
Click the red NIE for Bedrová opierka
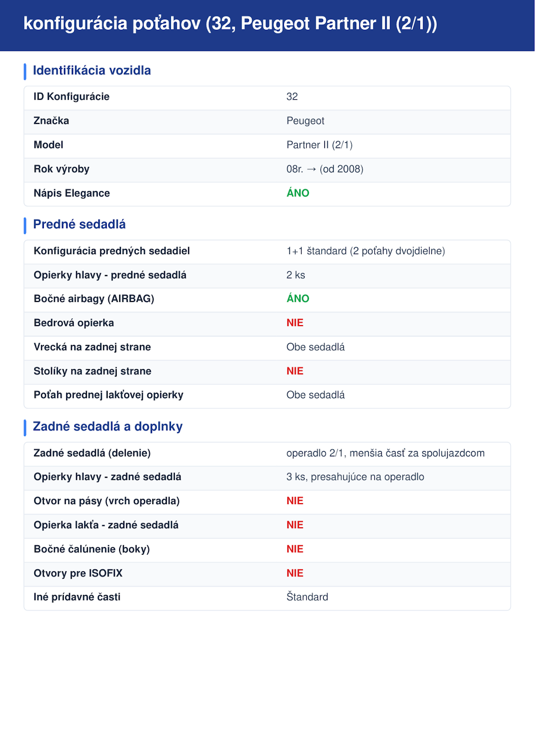[295, 323]
